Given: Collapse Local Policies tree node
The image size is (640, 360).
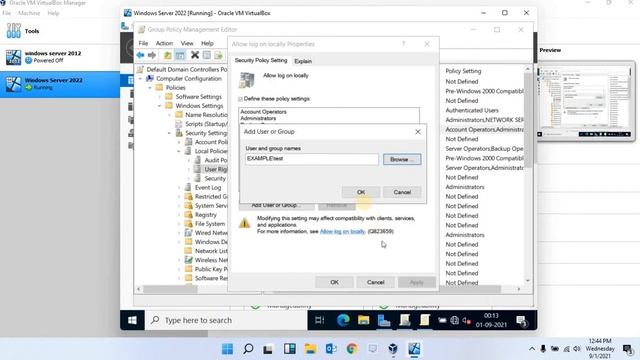Looking at the screenshot, I should click(179, 151).
